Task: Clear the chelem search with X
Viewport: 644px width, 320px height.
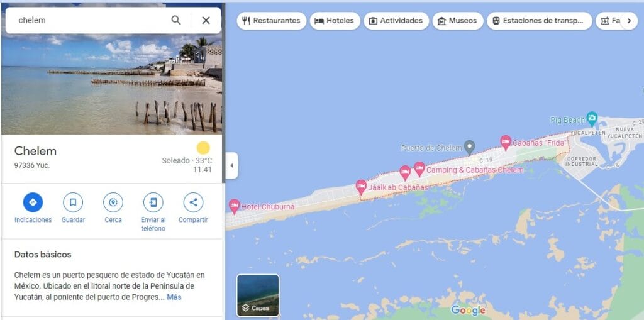Action: coord(206,20)
